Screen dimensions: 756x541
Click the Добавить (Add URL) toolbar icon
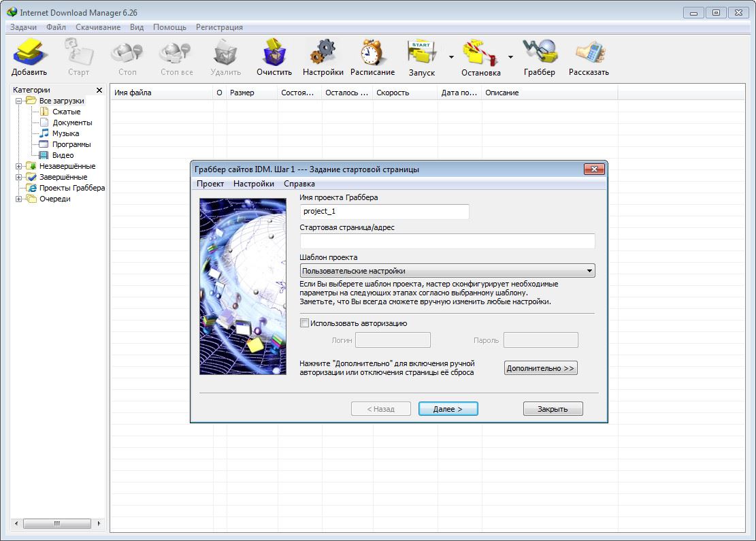pyautogui.click(x=29, y=52)
